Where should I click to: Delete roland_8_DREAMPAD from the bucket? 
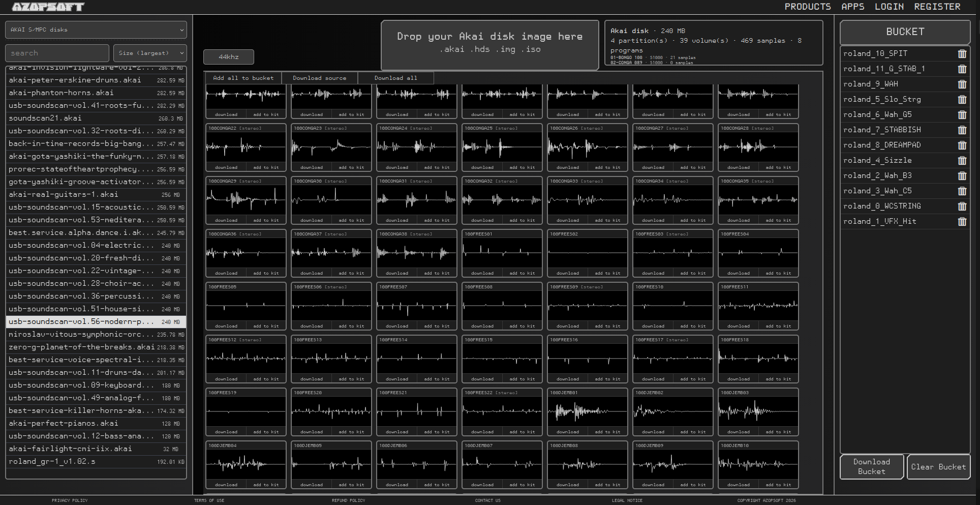click(x=962, y=145)
